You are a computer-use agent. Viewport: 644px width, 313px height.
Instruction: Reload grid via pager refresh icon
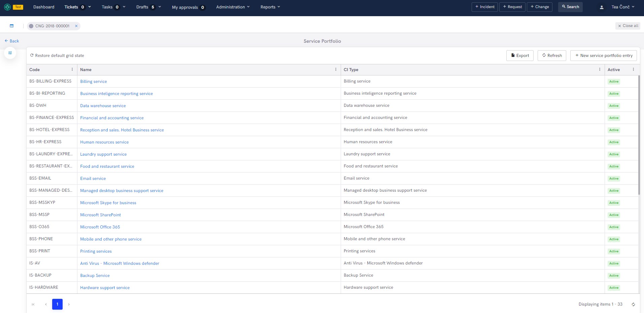click(633, 304)
